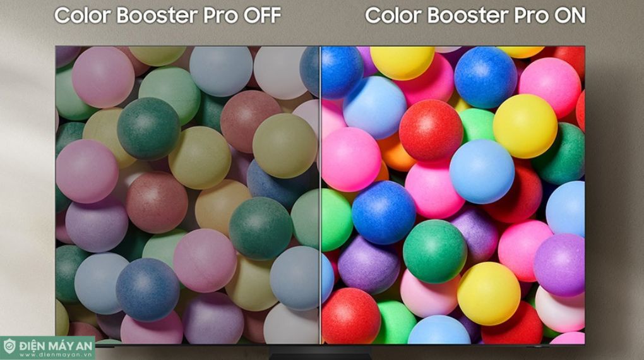Pick the bright red ball in ON half center
Screen dimensions: 644x360
coord(431,130)
